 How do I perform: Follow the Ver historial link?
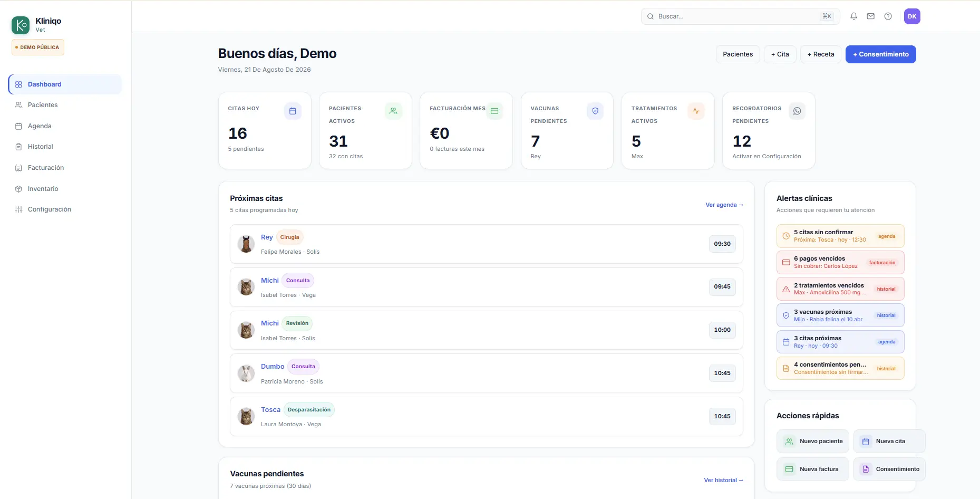click(723, 480)
